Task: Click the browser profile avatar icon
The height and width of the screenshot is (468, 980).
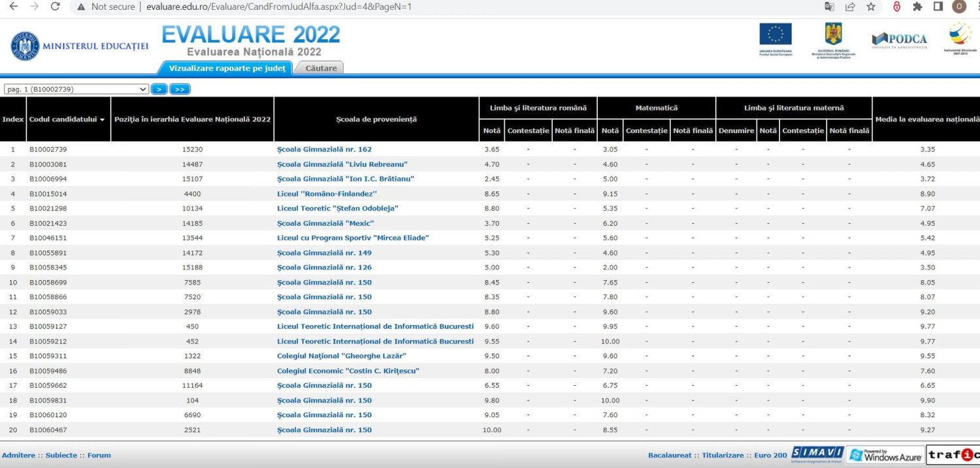Action: click(958, 7)
